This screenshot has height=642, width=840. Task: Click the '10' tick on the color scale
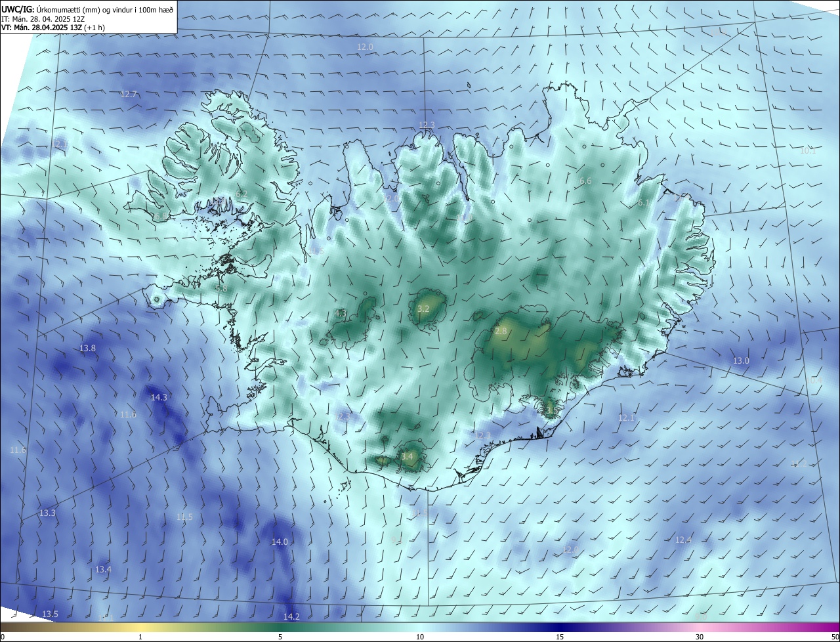[420, 637]
